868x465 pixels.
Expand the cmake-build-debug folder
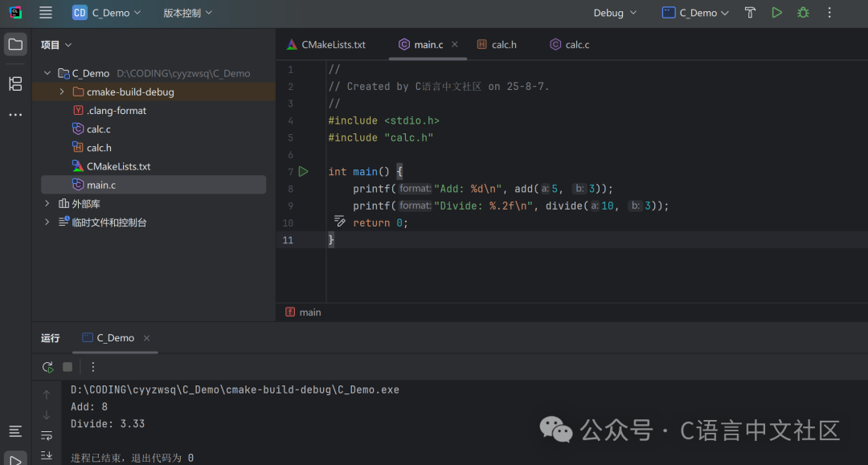[x=61, y=92]
